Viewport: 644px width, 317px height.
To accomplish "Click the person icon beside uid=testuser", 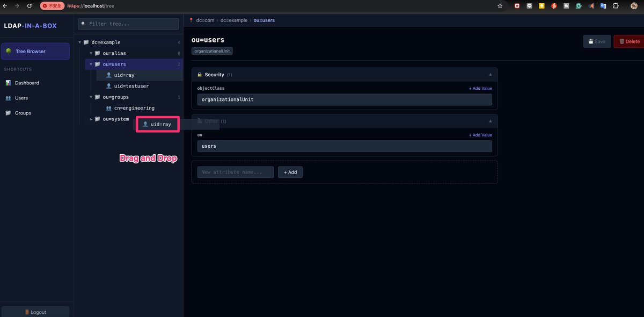I will 108,86.
